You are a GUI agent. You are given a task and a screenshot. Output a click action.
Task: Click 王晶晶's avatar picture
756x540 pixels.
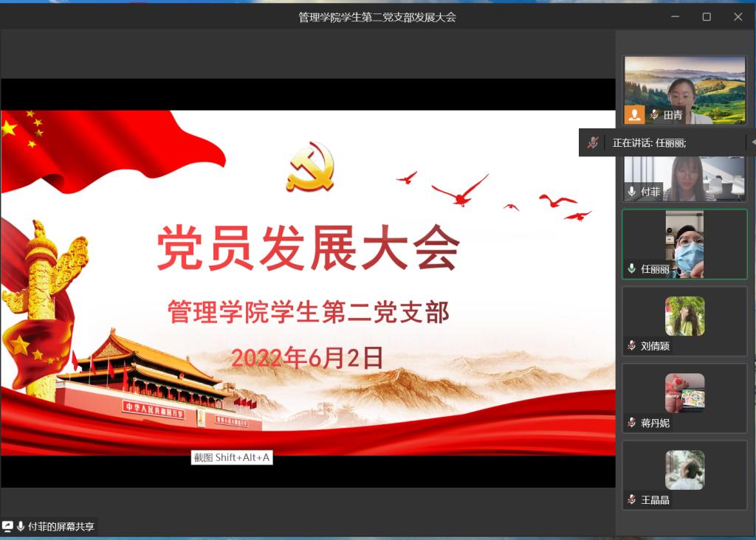tap(684, 470)
